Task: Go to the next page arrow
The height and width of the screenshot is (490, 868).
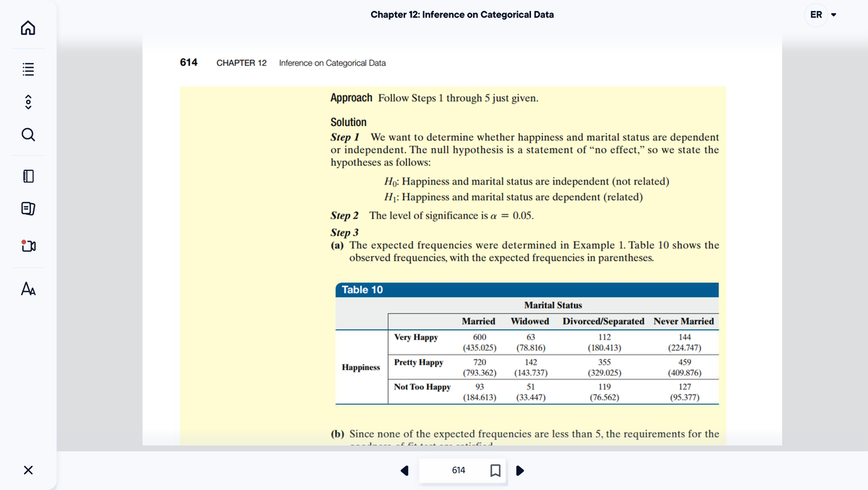Action: pyautogui.click(x=519, y=470)
